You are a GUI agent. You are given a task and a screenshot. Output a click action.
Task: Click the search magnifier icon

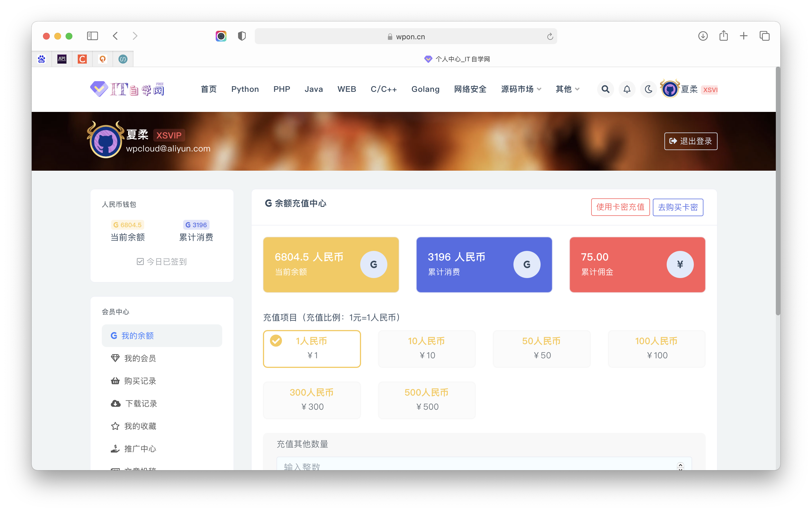click(605, 89)
